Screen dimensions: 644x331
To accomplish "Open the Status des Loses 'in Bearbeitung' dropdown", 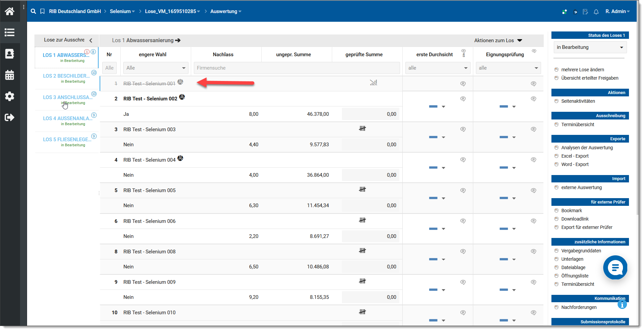I will (590, 47).
